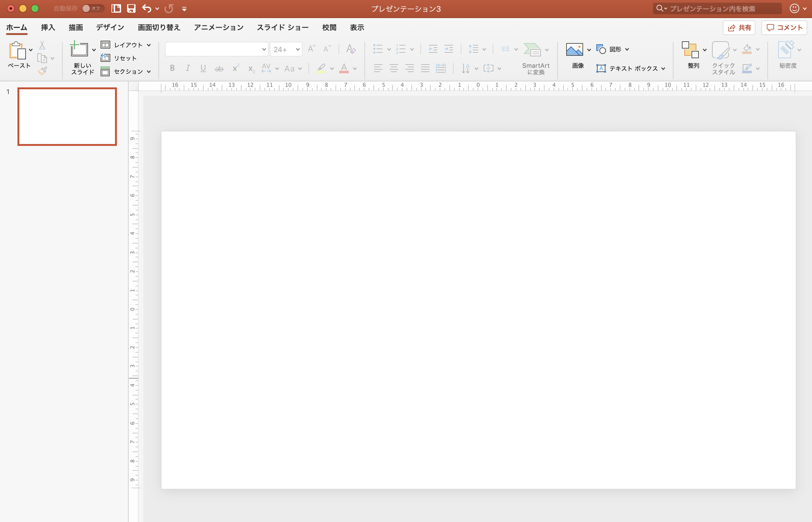Screen dimensions: 812x522
Task: Open the レイアウト layout dropdown
Action: pos(126,45)
